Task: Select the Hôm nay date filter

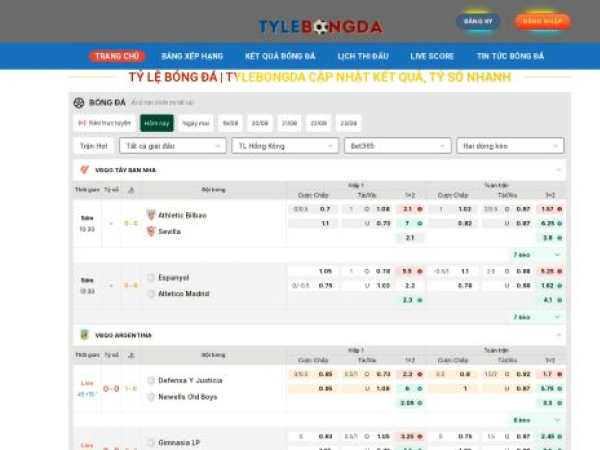Action: 156,123
